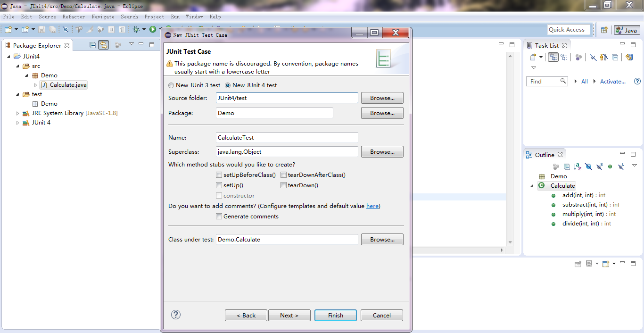Open Package Explorer view menu triangle
The height and width of the screenshot is (333, 644).
click(x=132, y=44)
